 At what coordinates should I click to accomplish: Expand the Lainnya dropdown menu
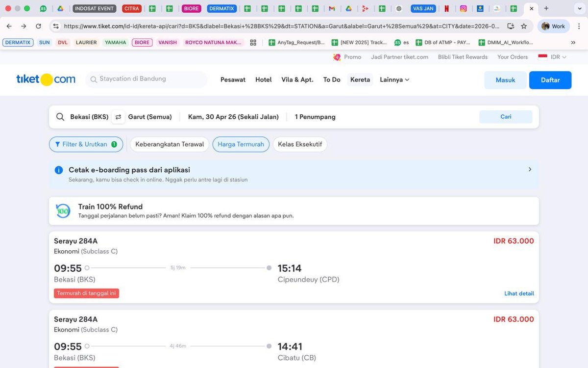pos(394,79)
